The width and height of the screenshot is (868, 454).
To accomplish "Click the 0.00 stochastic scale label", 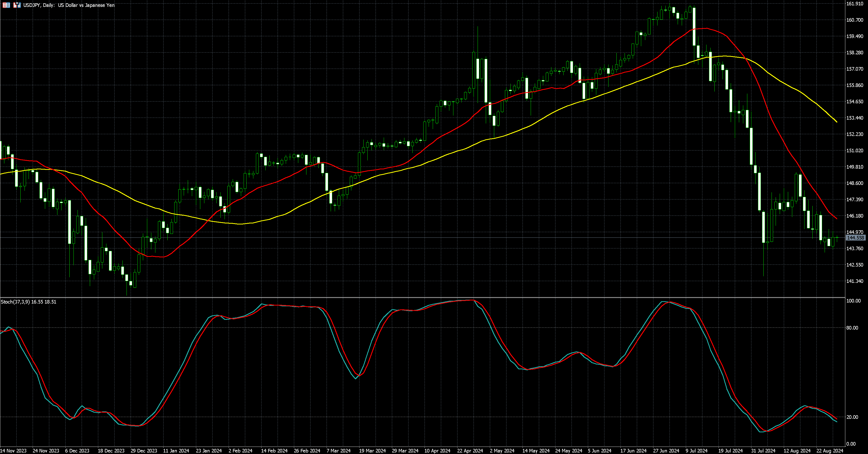I will (851, 444).
